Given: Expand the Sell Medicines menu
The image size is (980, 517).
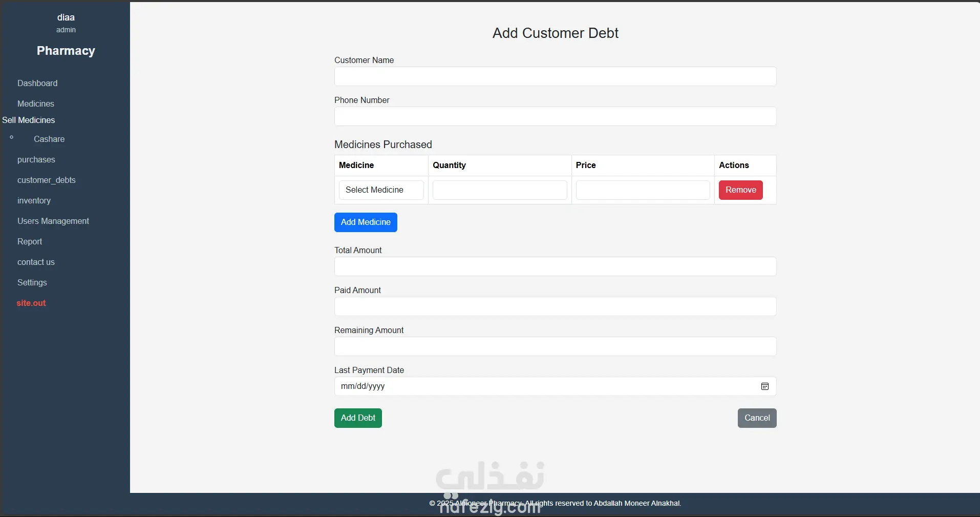Looking at the screenshot, I should [x=29, y=120].
